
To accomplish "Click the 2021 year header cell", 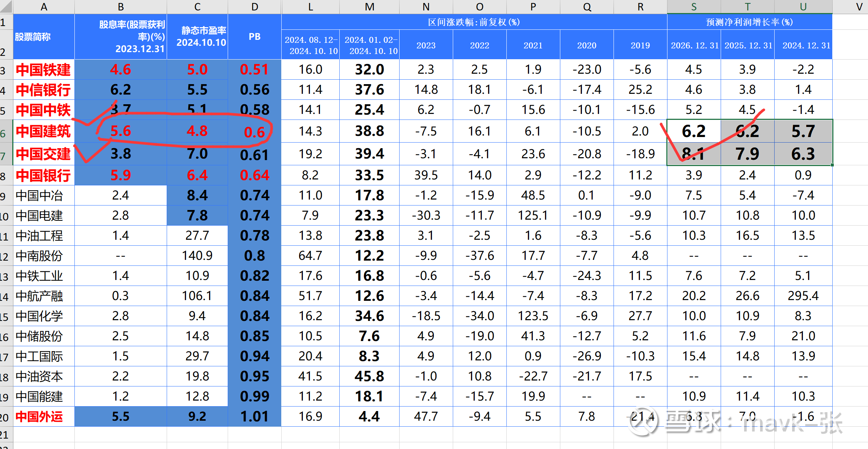I will point(533,45).
